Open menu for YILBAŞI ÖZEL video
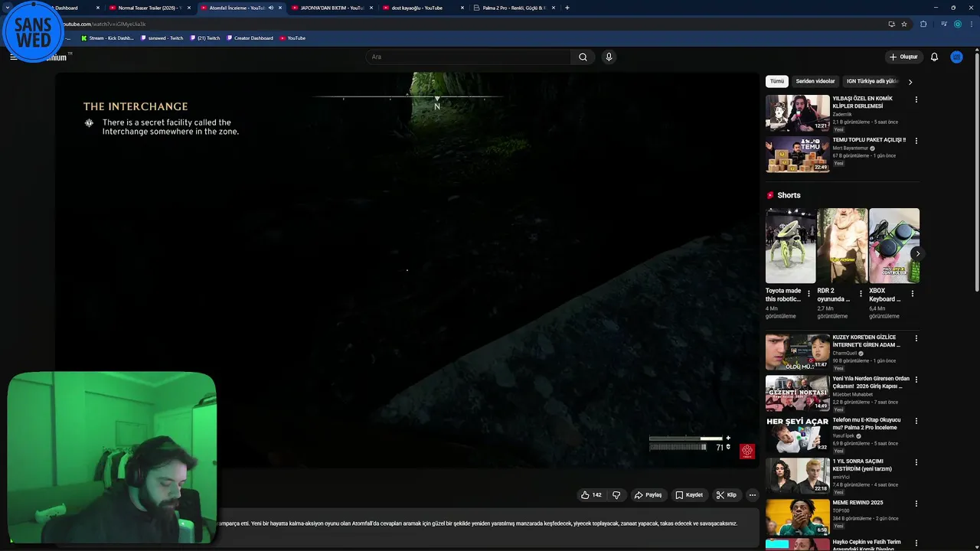 click(916, 99)
